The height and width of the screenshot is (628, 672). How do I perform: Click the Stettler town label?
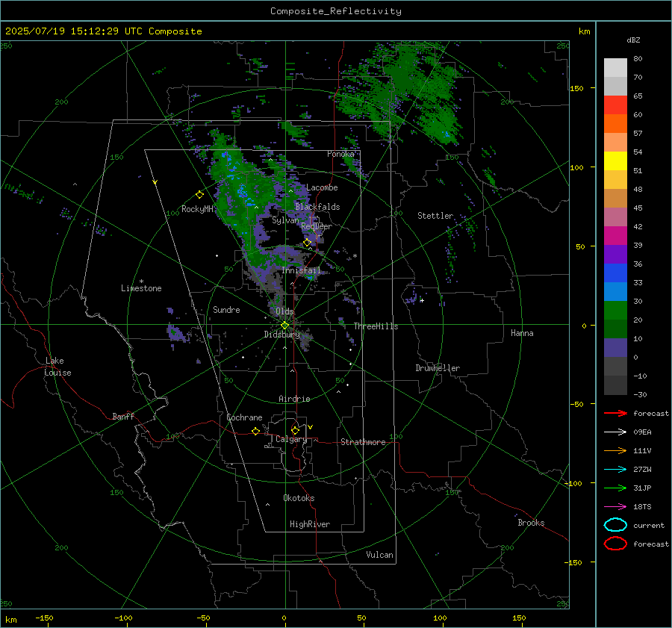[x=435, y=216]
